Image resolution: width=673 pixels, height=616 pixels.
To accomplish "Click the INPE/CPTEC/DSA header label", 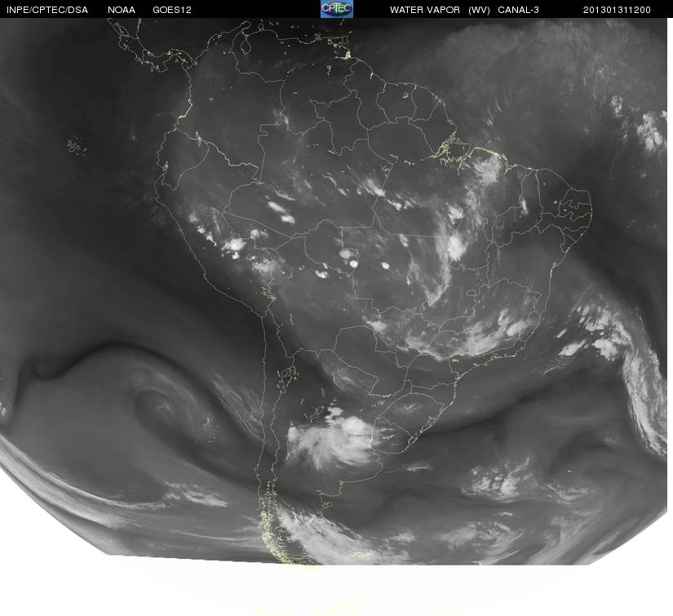I will (47, 10).
